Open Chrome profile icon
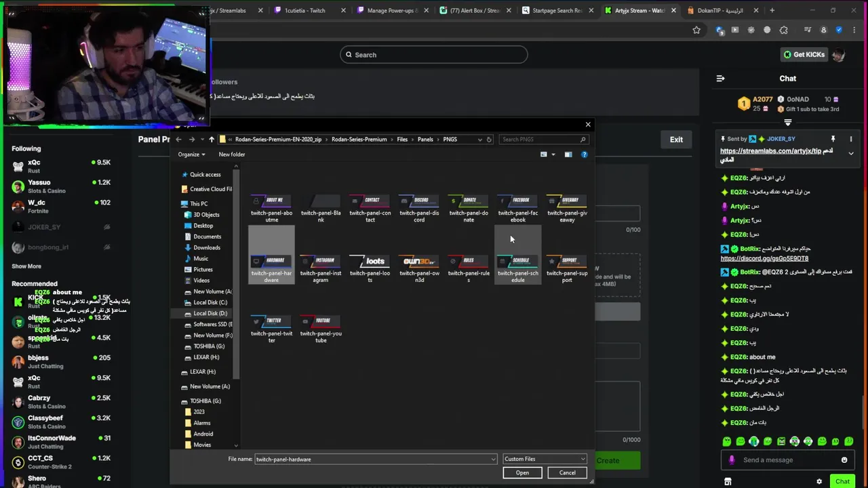Screen dimensions: 868x488 [x=823, y=30]
